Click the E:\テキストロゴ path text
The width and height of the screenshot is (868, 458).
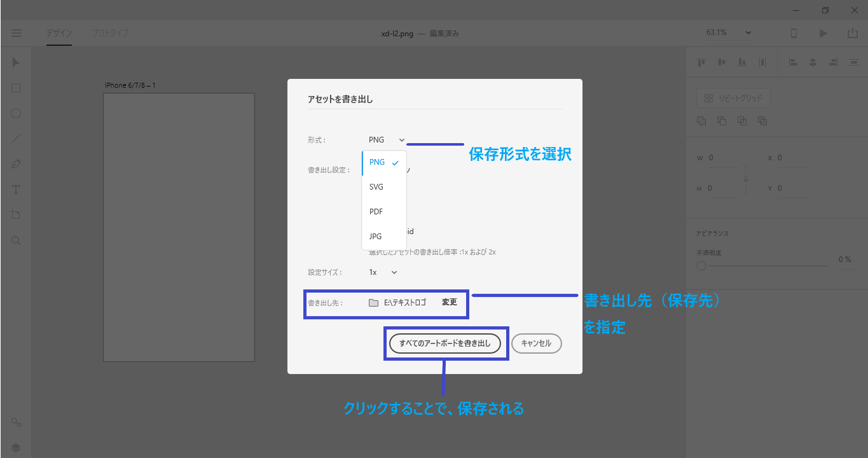coord(405,302)
